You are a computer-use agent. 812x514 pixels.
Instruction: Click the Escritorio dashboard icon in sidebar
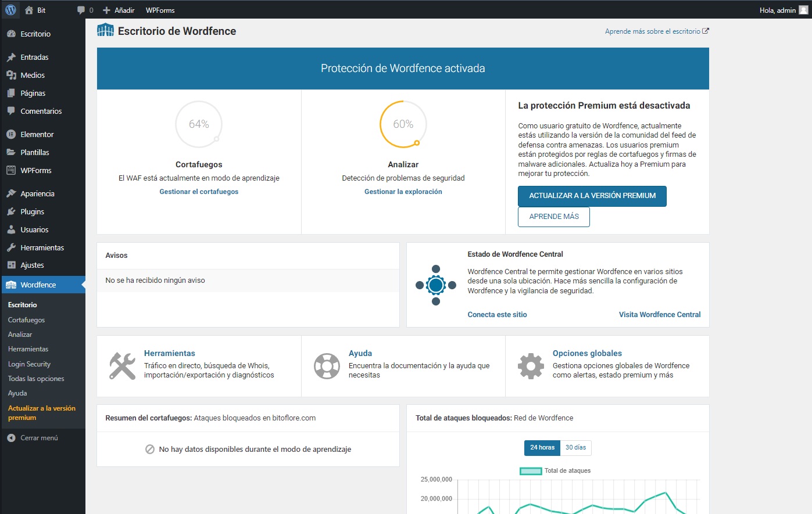(11, 34)
